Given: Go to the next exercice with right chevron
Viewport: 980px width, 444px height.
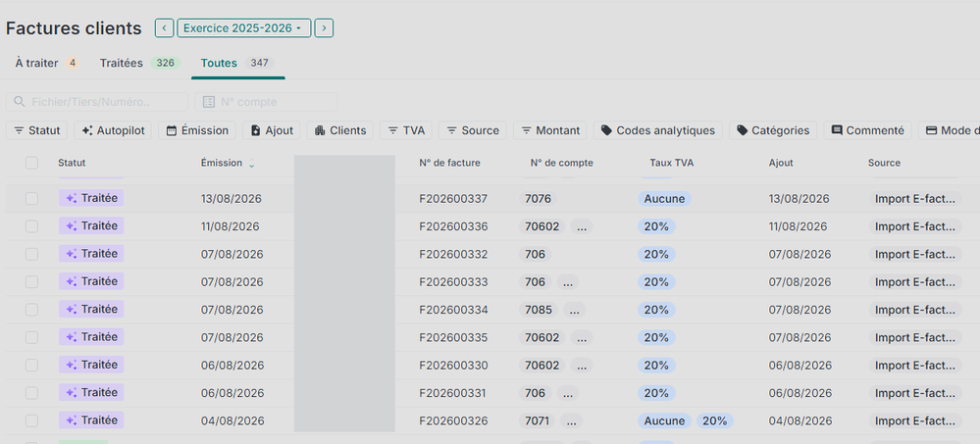Looking at the screenshot, I should coord(324,28).
